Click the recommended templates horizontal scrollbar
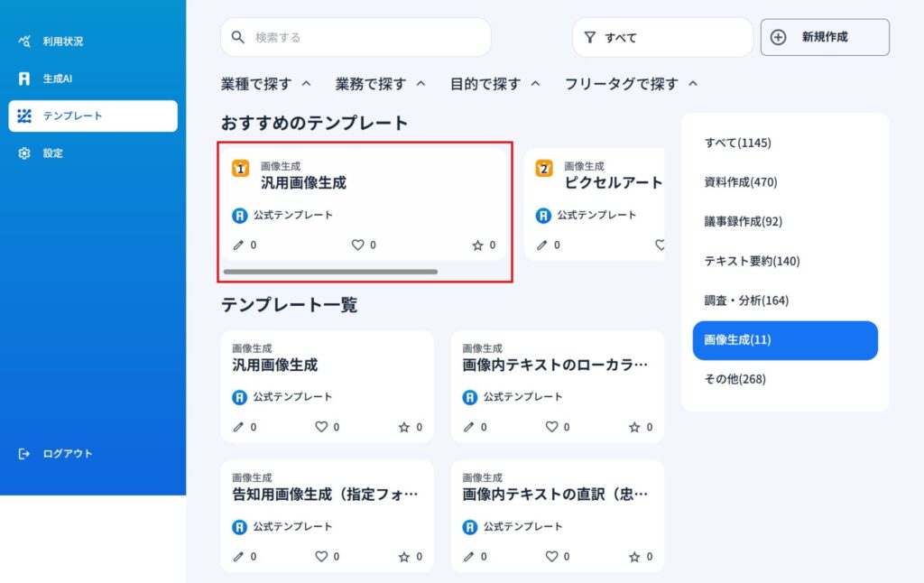 click(x=330, y=272)
